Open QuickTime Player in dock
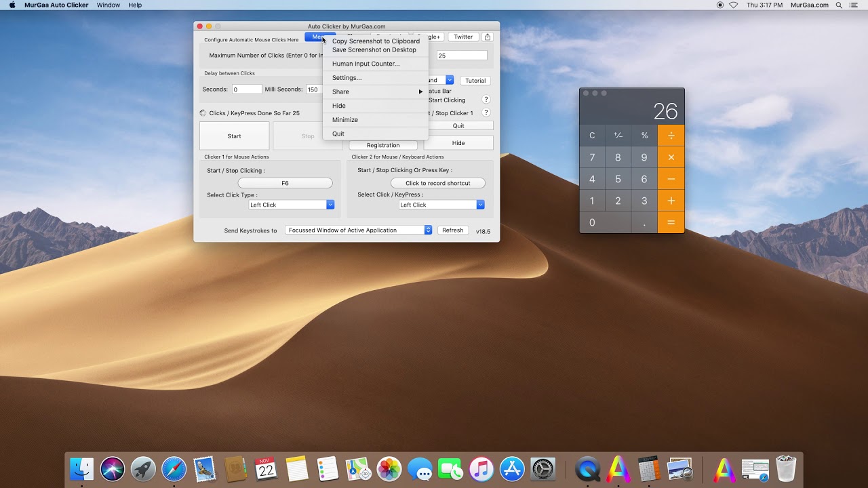Screen dimensions: 868x488 coord(587,469)
